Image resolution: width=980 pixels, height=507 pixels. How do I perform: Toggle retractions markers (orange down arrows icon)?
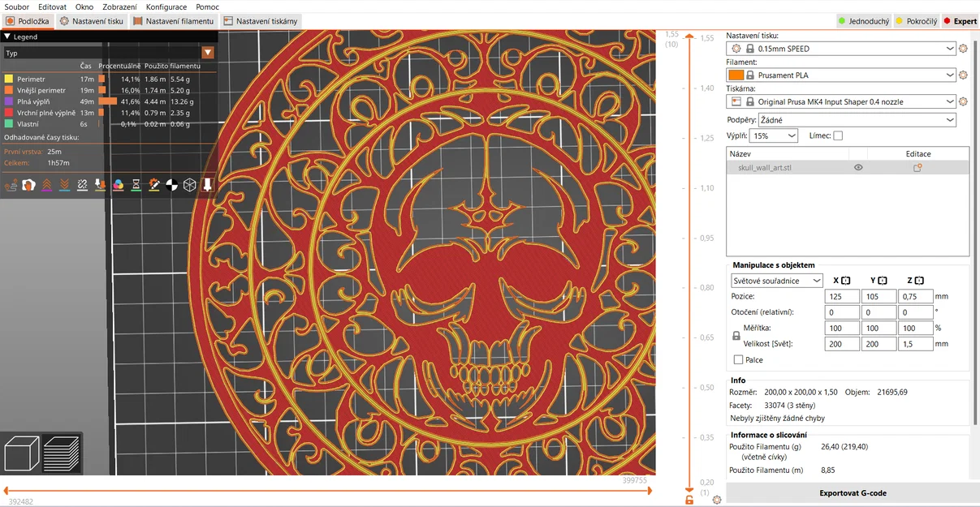(x=64, y=185)
